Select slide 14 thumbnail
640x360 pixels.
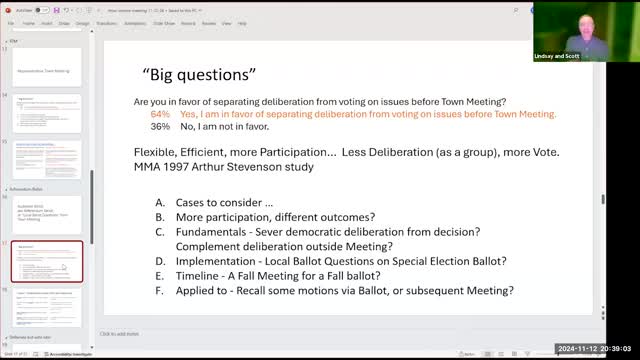pyautogui.click(x=47, y=113)
